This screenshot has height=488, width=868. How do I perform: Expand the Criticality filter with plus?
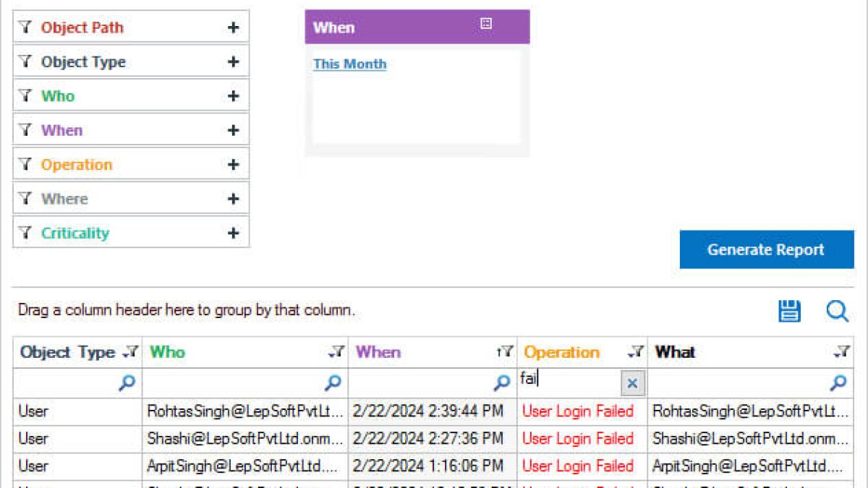[x=233, y=233]
